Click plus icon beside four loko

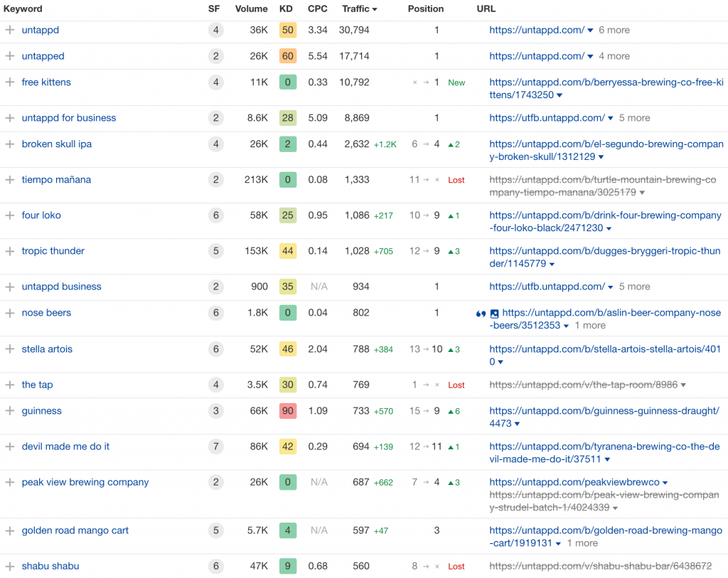(x=10, y=215)
